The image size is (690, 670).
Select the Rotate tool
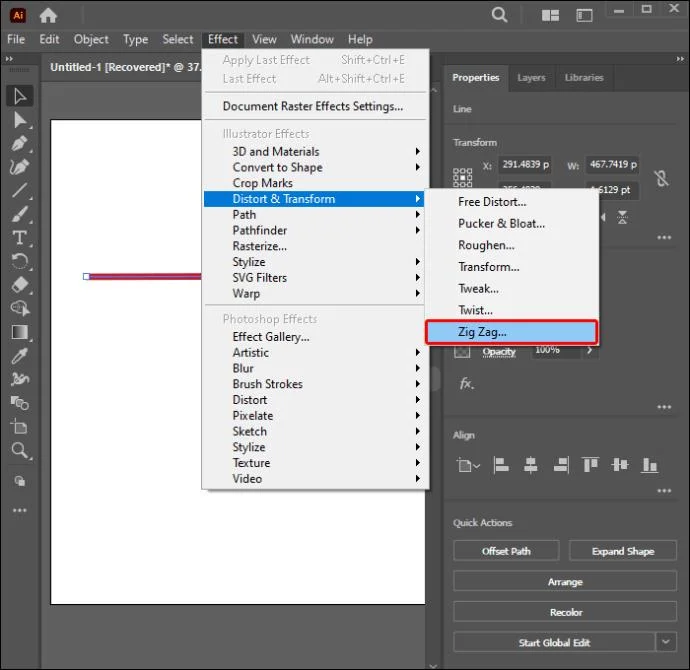coord(20,261)
